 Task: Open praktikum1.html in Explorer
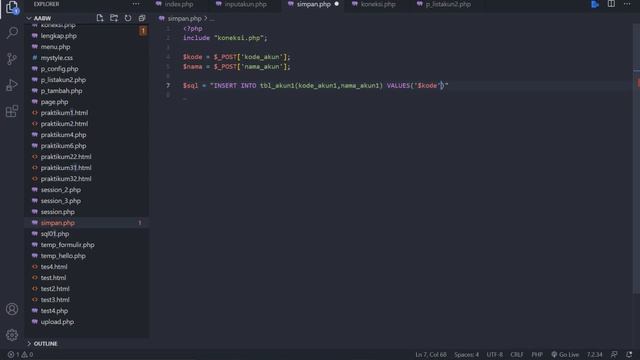[x=64, y=113]
